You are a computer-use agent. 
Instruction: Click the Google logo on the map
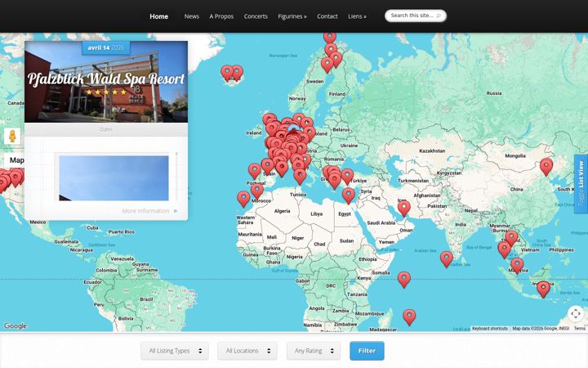(x=16, y=326)
